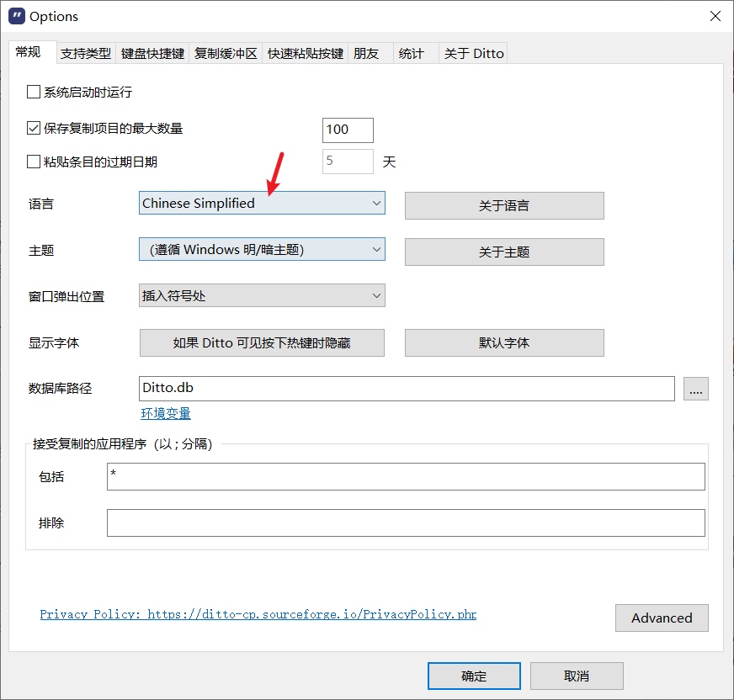Open the 语言 Chinese Simplified dropdown

(262, 204)
